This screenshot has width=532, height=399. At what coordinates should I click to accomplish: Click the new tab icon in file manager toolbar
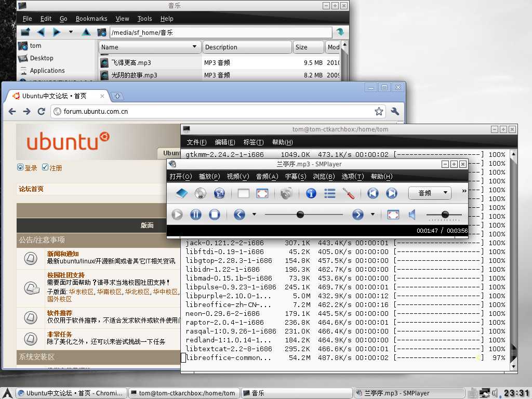pos(25,32)
